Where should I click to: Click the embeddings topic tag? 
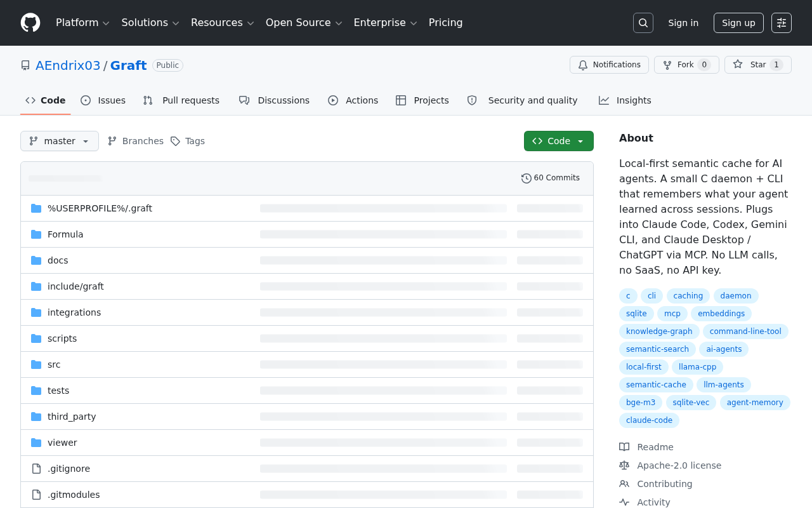721,314
